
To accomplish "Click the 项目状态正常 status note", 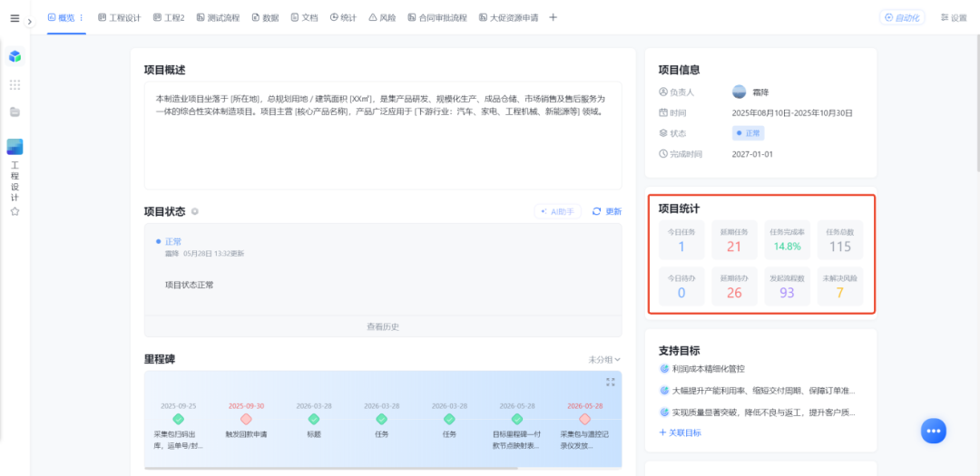I will click(x=189, y=285).
